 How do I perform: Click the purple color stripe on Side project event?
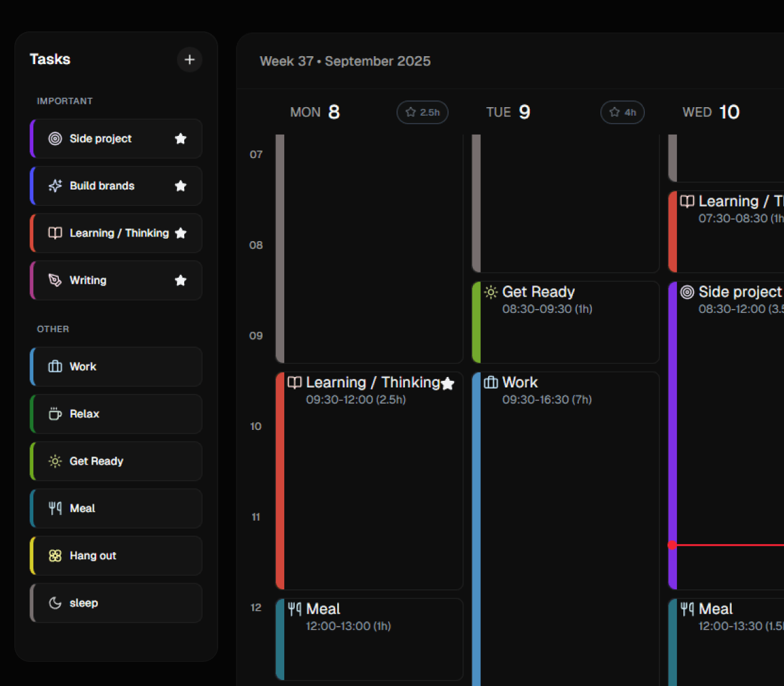click(x=670, y=431)
